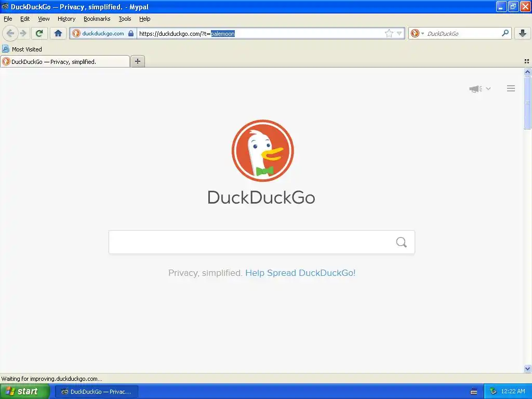Click the Back navigation arrow
Screen dimensions: 532x399
10,33
